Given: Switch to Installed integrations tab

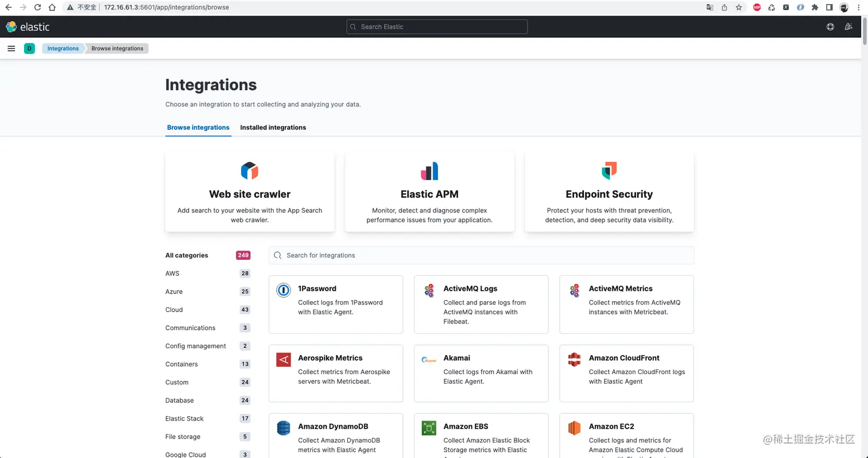Looking at the screenshot, I should click(273, 128).
